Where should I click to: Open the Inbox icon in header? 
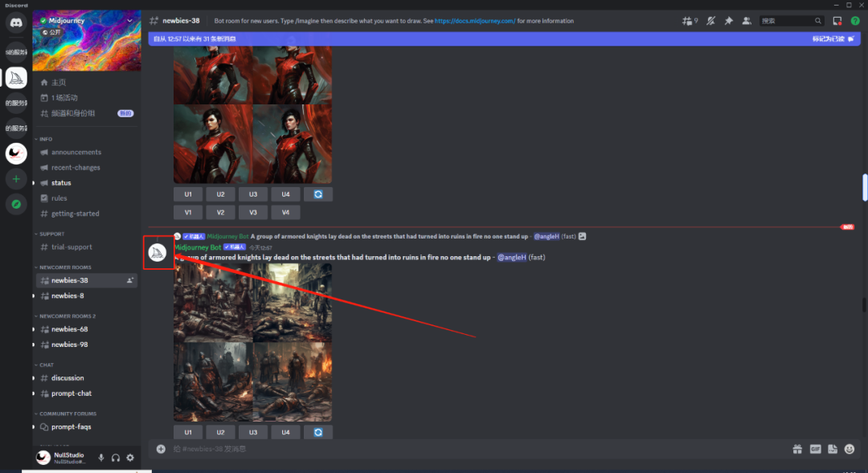tap(837, 21)
